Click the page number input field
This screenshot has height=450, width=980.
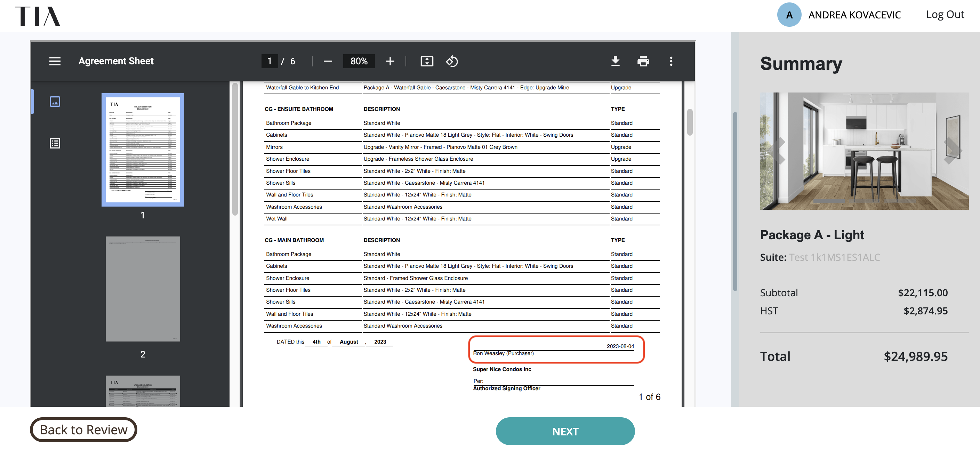pos(270,61)
